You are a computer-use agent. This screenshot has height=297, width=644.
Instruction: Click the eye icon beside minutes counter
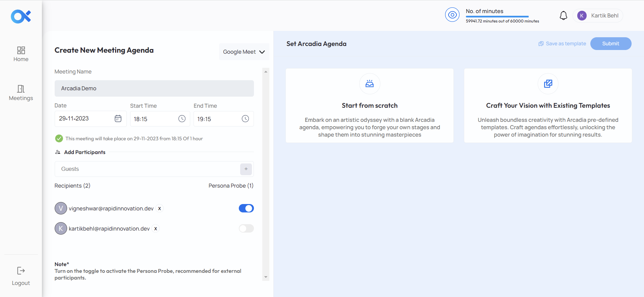pyautogui.click(x=452, y=15)
